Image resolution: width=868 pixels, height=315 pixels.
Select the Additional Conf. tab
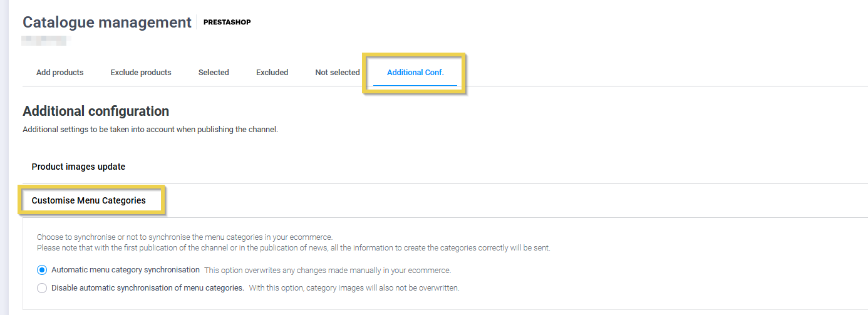click(415, 73)
